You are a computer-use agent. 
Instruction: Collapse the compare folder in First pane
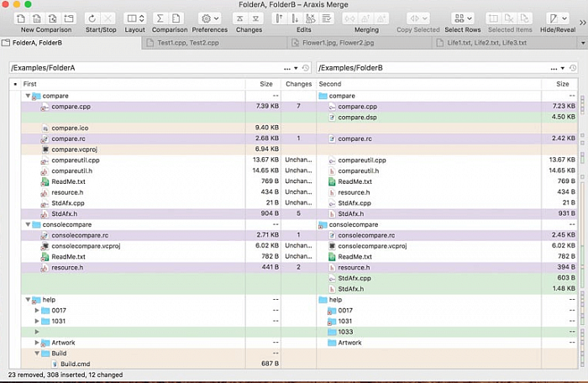pyautogui.click(x=28, y=96)
